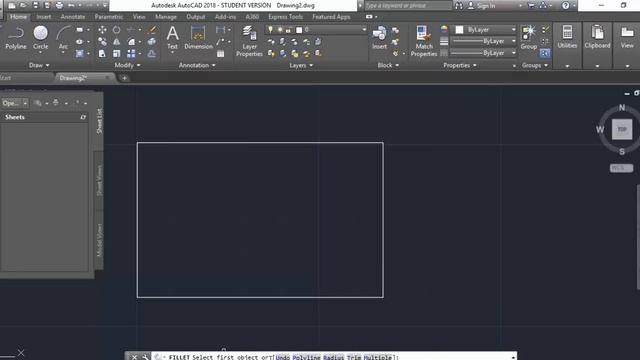640x360 pixels.
Task: Click Sign In link
Action: tap(486, 6)
